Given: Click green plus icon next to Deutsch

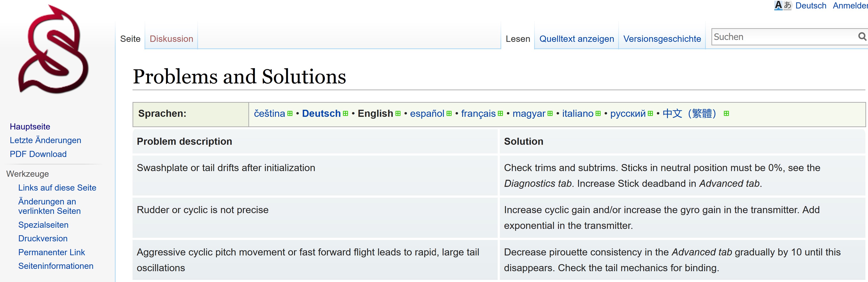Looking at the screenshot, I should coord(345,114).
